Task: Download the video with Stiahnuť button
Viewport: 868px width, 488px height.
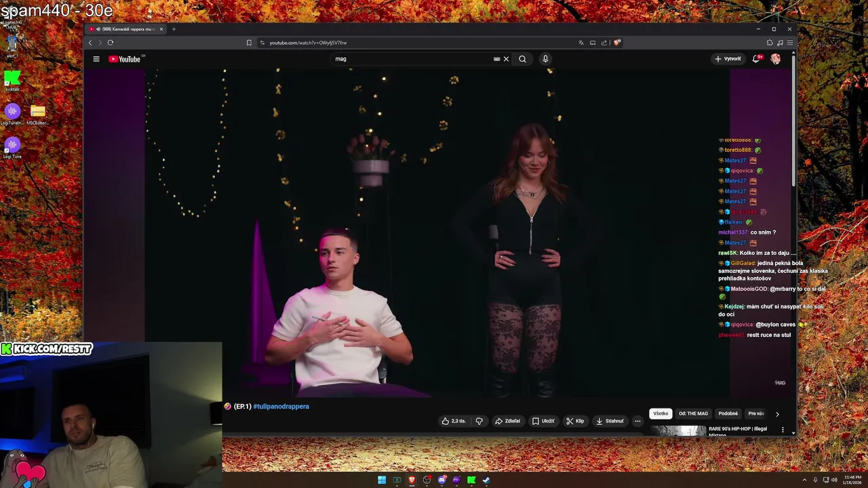Action: pos(610,421)
